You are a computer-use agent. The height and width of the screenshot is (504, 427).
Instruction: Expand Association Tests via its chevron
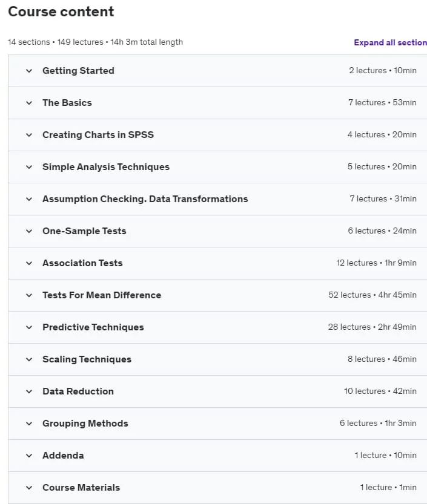click(x=29, y=263)
